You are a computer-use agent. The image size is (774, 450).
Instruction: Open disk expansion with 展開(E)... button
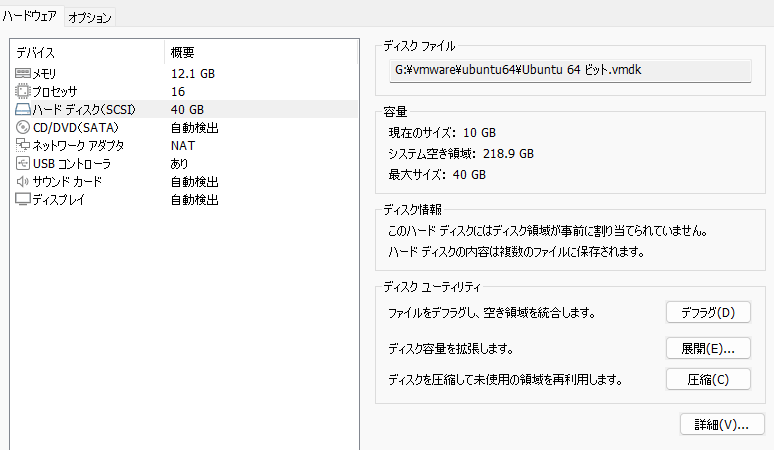(x=707, y=347)
